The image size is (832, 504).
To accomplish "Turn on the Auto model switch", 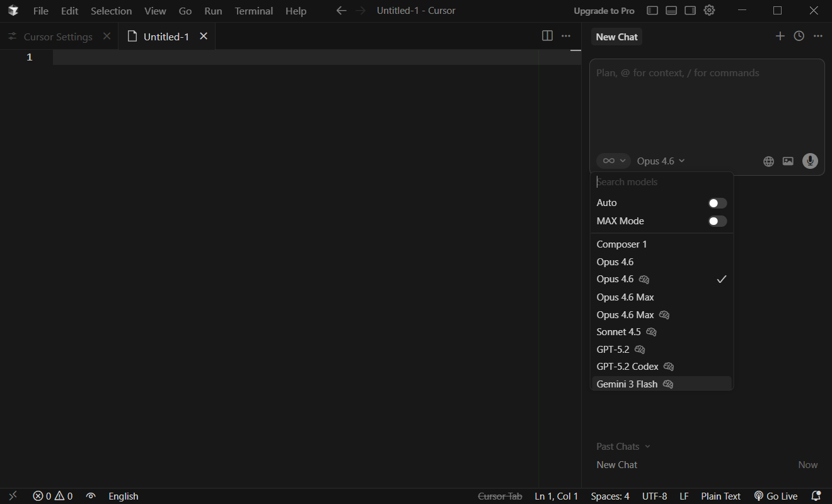I will click(x=717, y=203).
